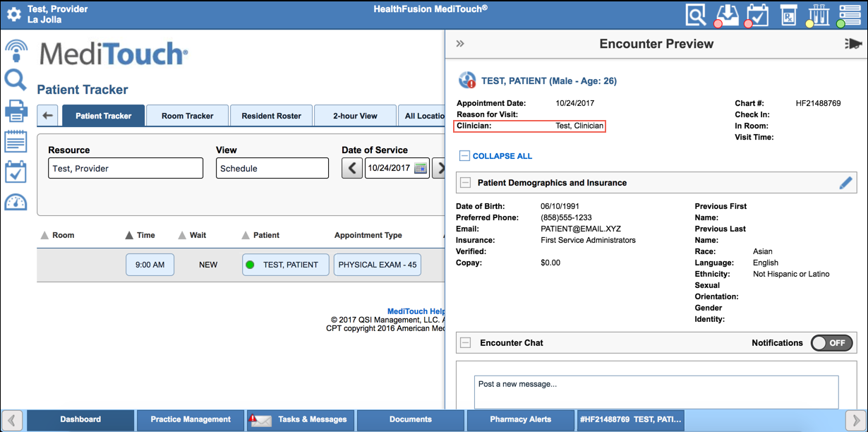Click the dashboard gauge icon in left sidebar
The image size is (868, 432).
pyautogui.click(x=16, y=202)
